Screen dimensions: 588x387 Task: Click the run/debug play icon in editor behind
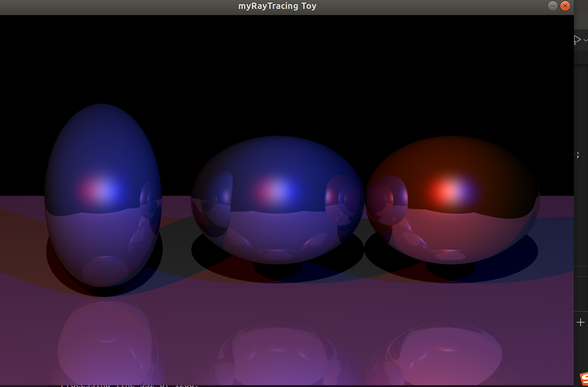(x=577, y=40)
